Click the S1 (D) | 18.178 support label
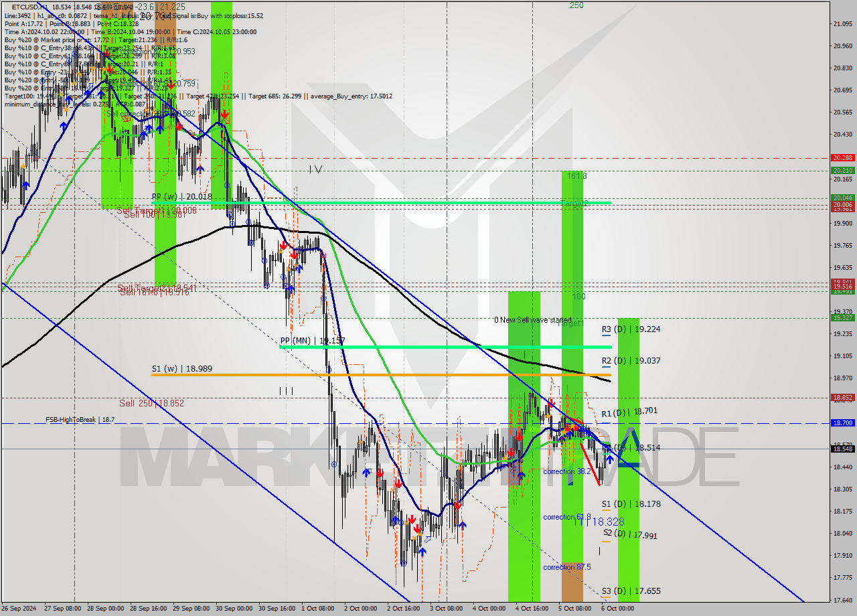Viewport: 857px width, 616px height. coord(631,504)
